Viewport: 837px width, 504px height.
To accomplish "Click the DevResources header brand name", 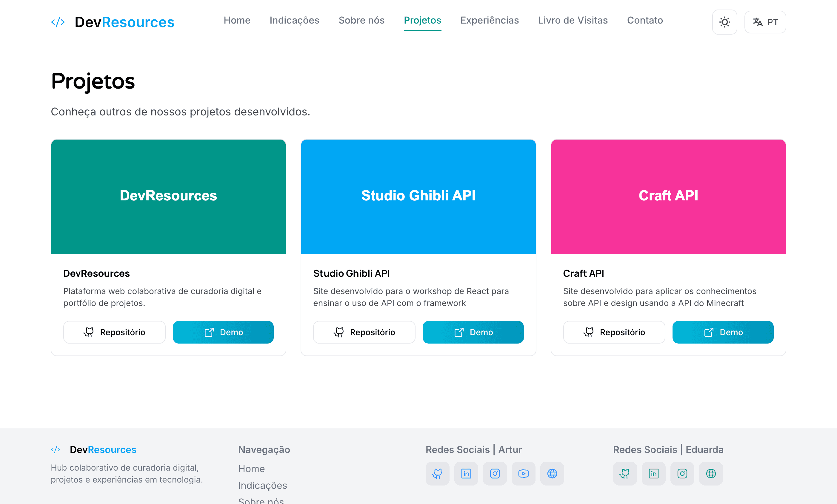I will (124, 22).
